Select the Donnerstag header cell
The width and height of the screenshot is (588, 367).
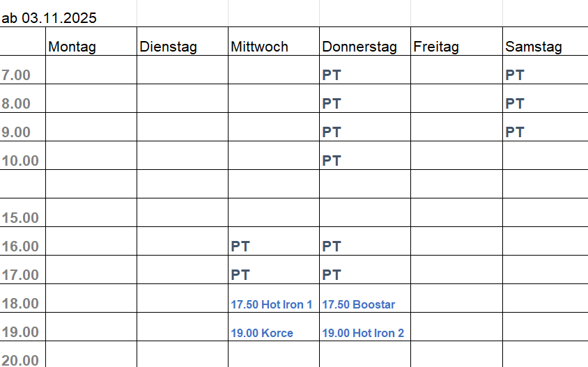[359, 47]
